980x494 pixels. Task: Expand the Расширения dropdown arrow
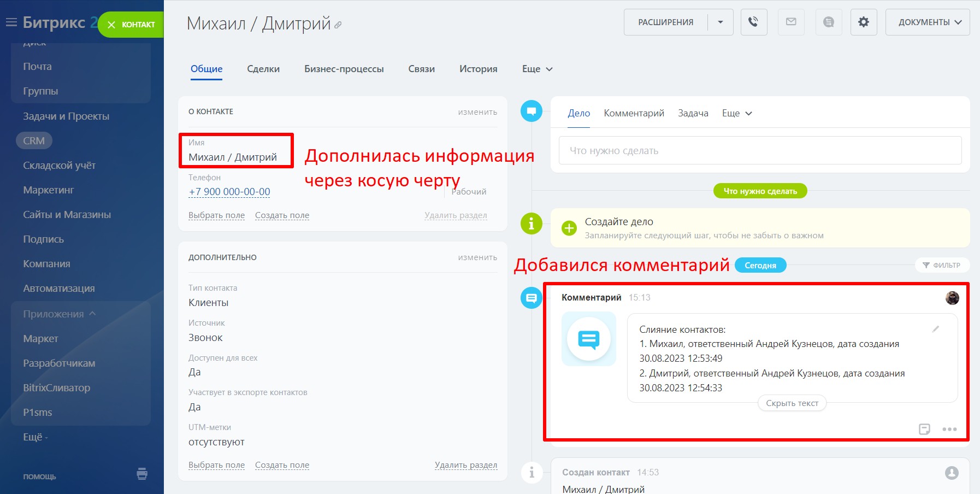click(721, 22)
